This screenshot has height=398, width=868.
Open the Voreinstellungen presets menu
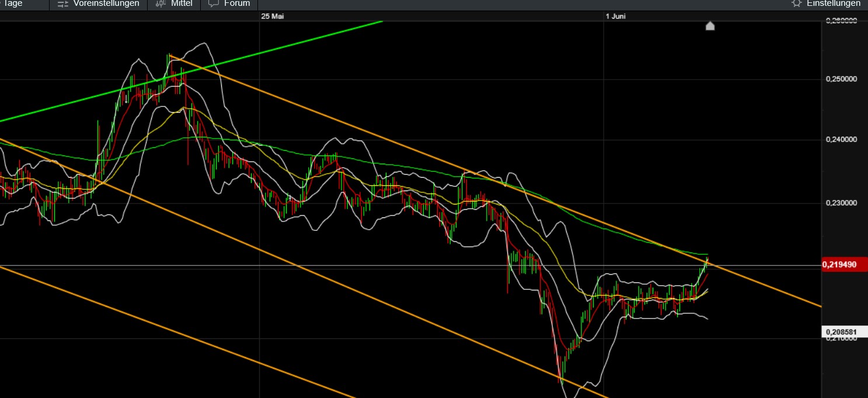pos(98,4)
